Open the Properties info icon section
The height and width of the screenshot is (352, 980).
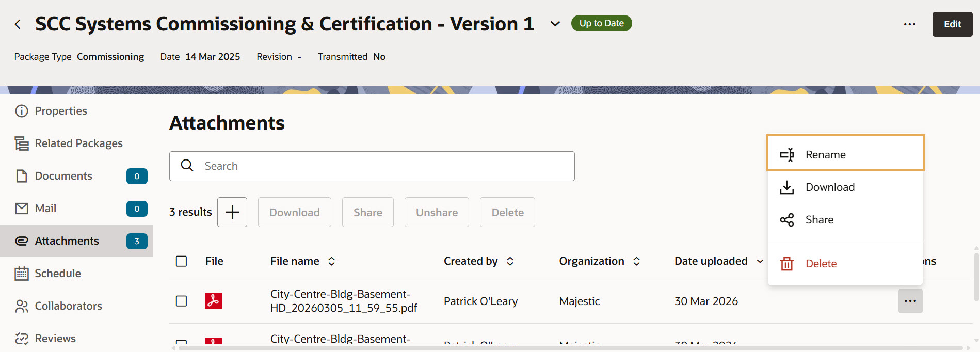pyautogui.click(x=22, y=111)
